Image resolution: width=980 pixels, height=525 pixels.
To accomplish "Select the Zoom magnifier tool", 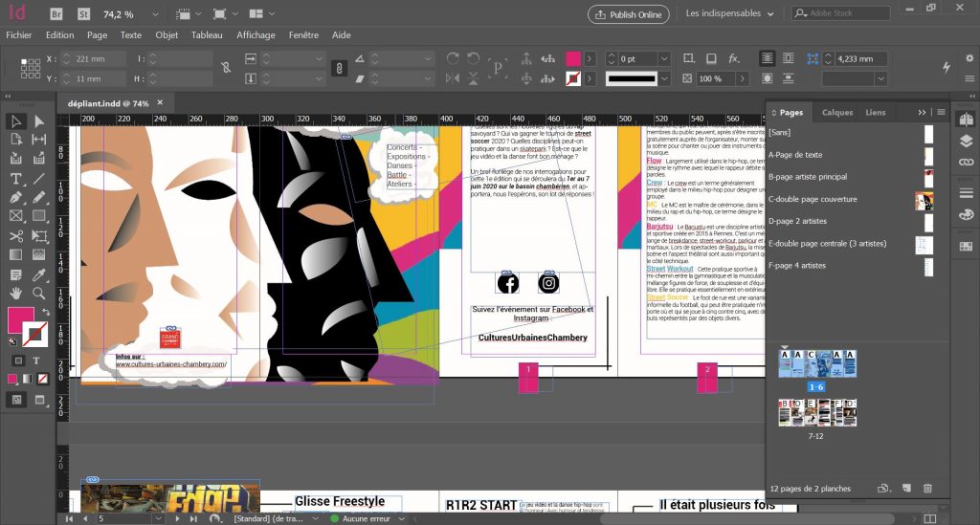I will coord(39,294).
